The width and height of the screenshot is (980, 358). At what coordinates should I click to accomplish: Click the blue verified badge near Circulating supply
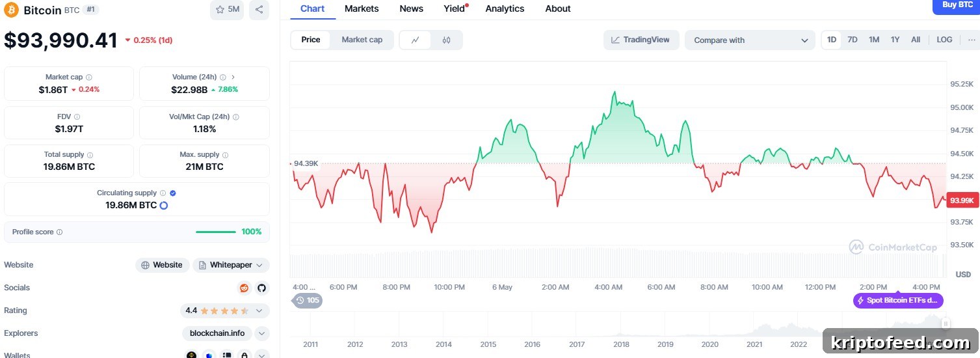(x=173, y=193)
